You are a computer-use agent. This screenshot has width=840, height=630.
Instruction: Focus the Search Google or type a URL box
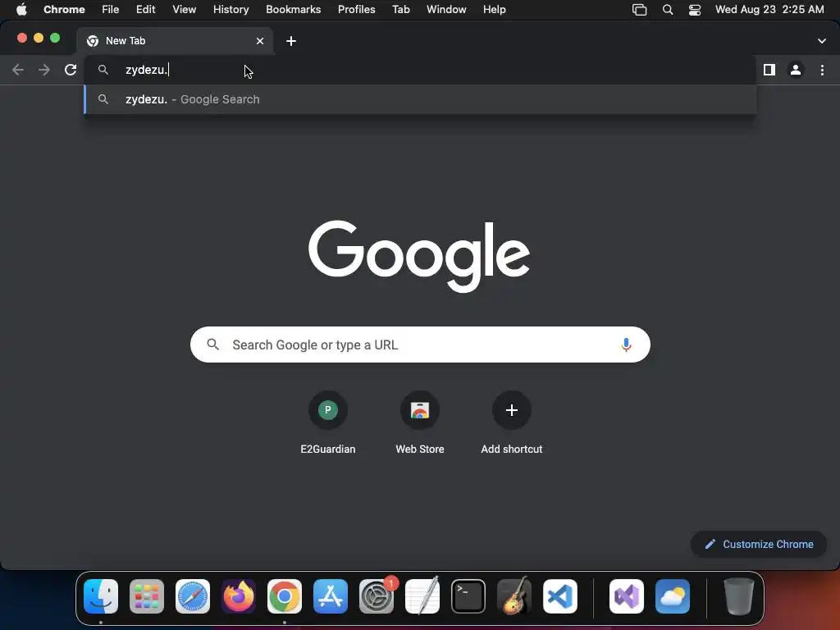coord(420,345)
